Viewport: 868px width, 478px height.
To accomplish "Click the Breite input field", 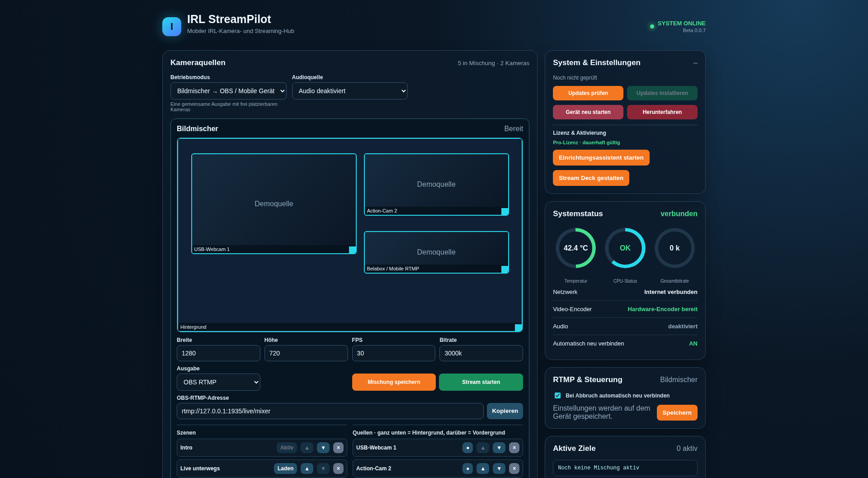I will 218,353.
